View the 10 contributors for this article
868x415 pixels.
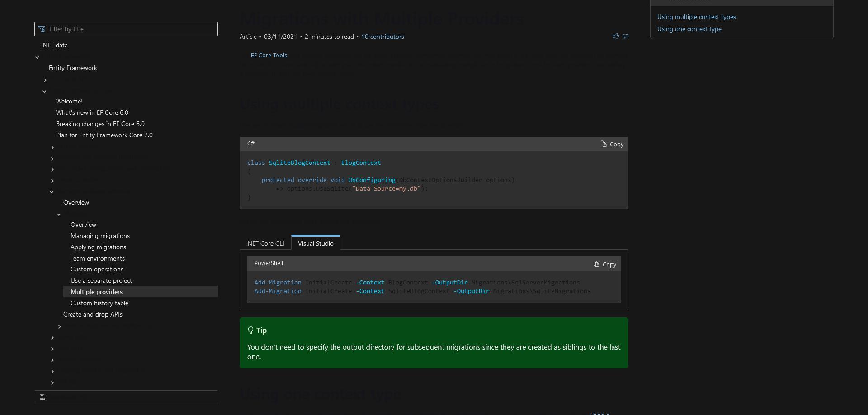(x=382, y=37)
